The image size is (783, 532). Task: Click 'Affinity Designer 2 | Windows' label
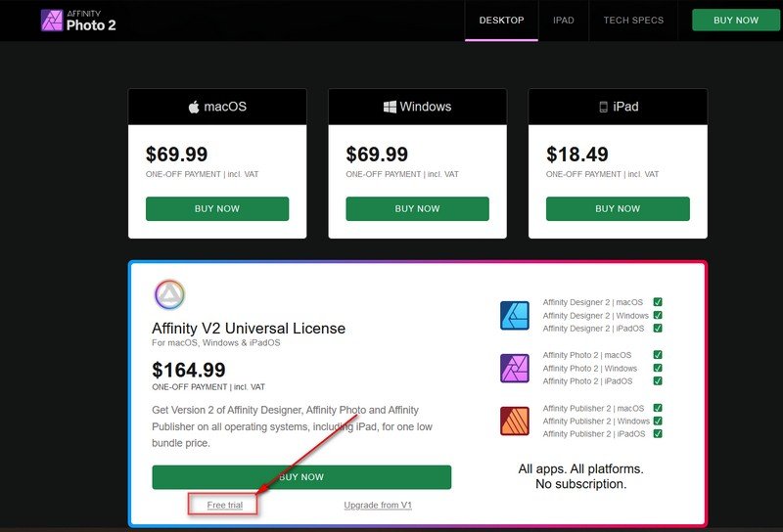[595, 316]
